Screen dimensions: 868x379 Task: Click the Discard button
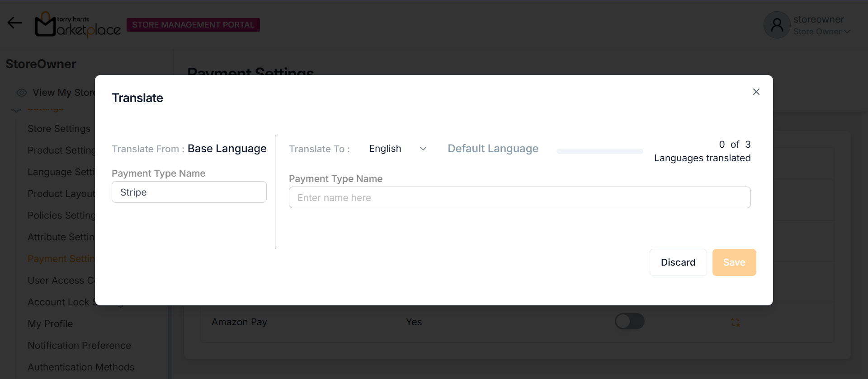click(678, 262)
